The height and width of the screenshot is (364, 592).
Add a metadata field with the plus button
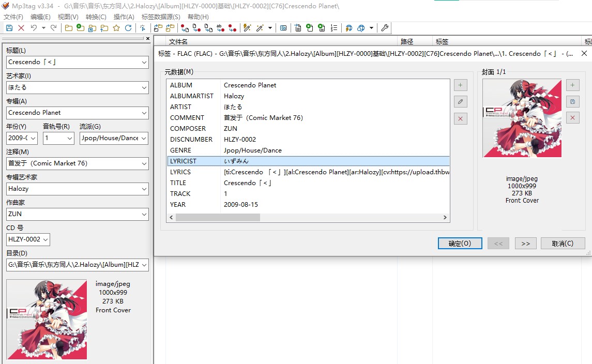460,85
